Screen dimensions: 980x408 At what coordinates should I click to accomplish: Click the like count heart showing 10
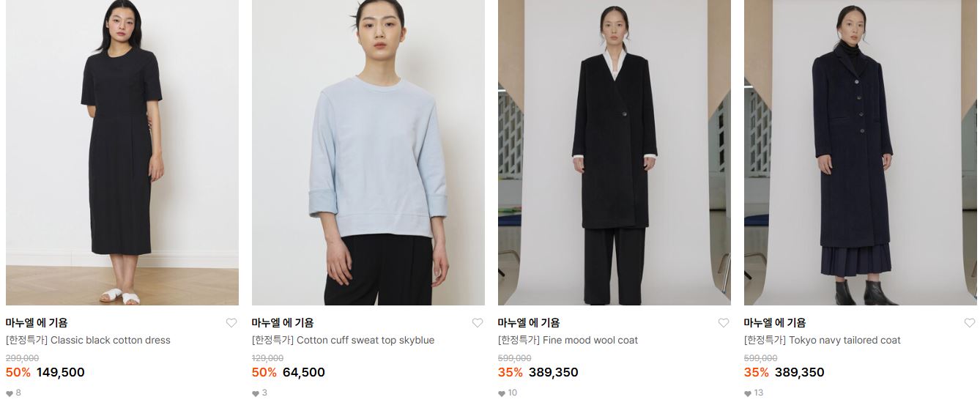[x=502, y=393]
